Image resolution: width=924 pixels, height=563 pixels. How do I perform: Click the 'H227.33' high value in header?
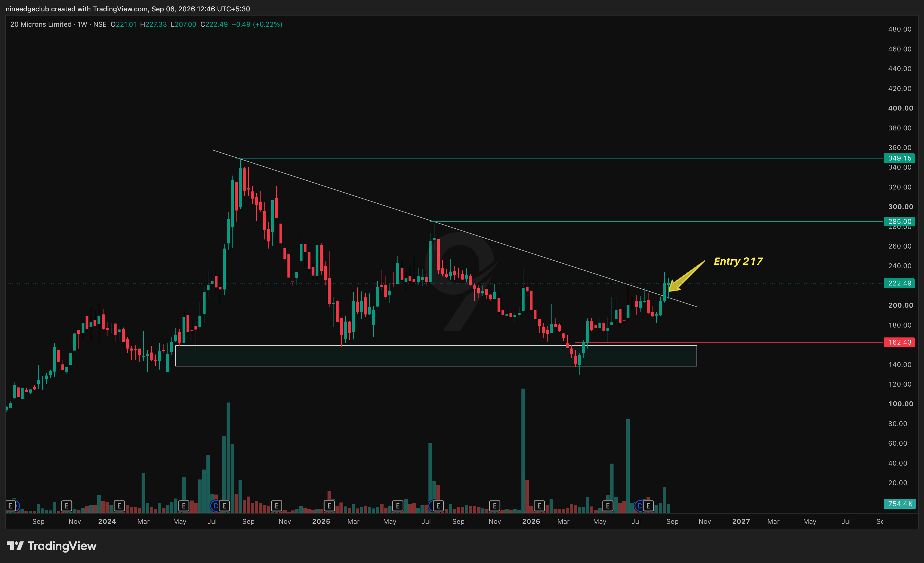coord(153,24)
